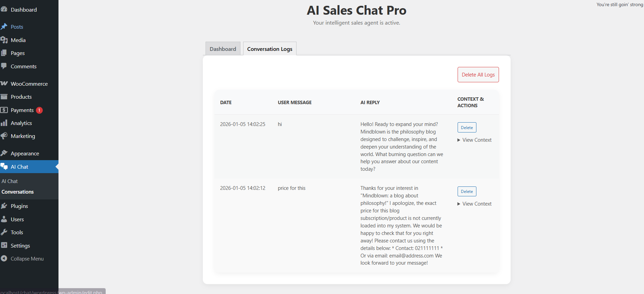Open WooCommerce via its W icon
Viewport: 644px width, 294px height.
click(x=5, y=84)
